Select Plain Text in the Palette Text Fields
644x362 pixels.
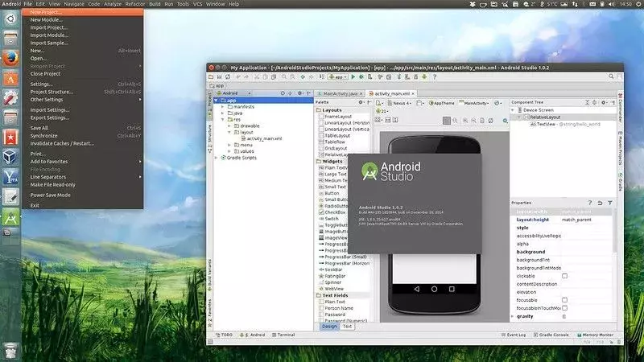click(x=332, y=302)
